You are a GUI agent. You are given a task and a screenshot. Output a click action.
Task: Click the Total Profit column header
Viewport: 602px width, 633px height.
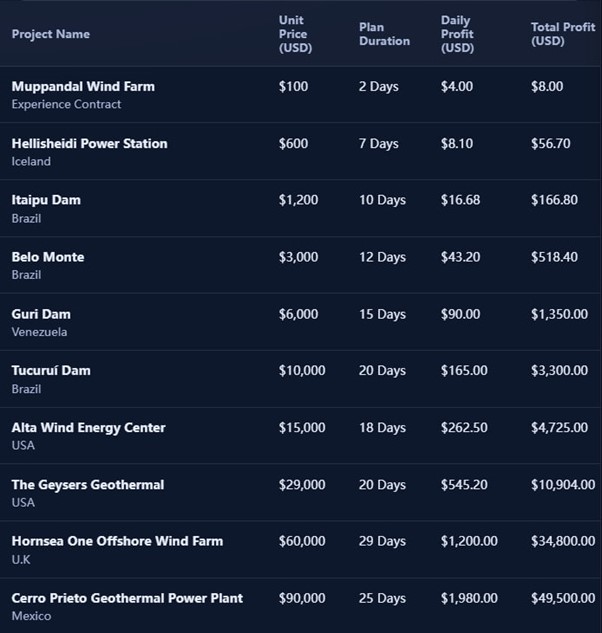[562, 34]
